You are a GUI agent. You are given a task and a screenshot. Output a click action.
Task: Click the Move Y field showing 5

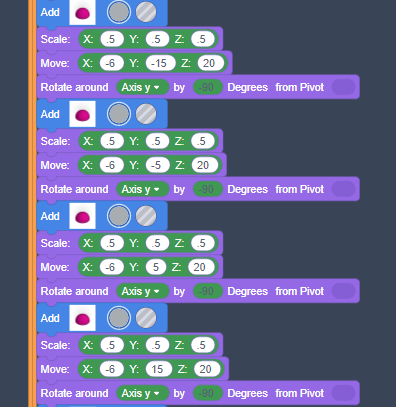click(156, 267)
